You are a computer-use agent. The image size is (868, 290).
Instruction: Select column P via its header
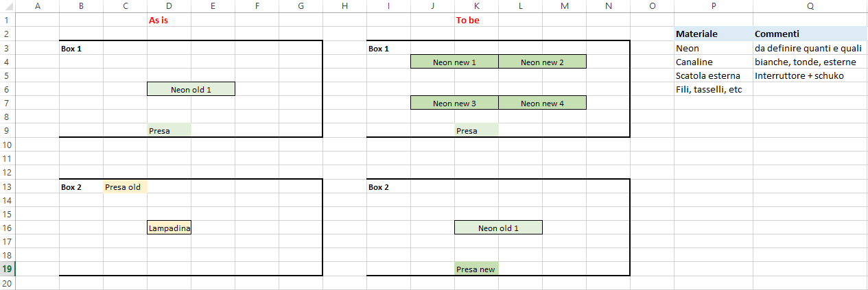(714, 6)
